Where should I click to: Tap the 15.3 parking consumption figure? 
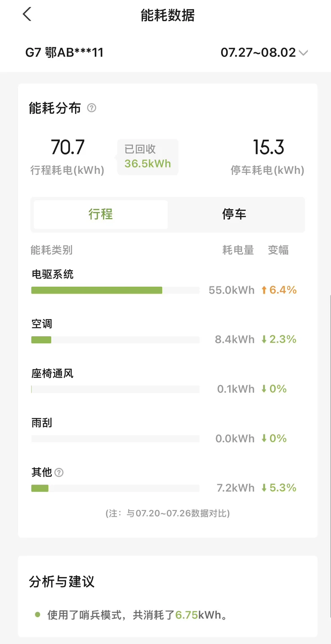tap(268, 147)
